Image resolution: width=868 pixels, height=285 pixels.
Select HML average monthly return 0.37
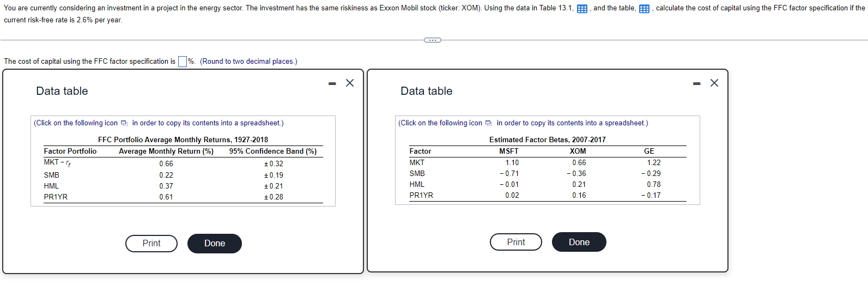(166, 186)
